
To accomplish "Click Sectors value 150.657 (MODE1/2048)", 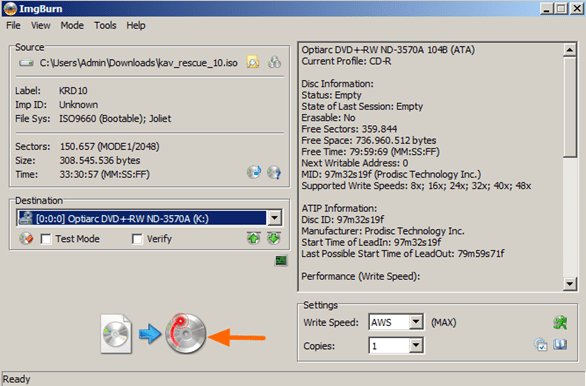I will 110,146.
